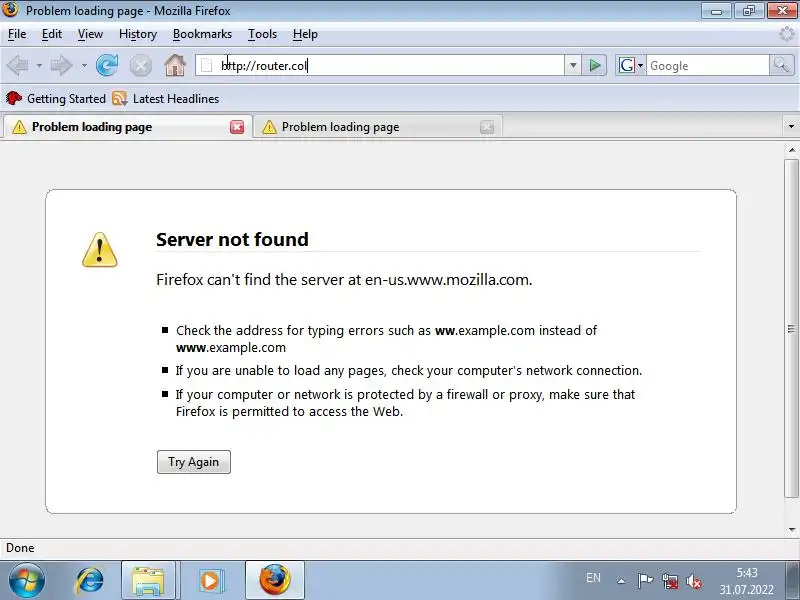800x600 pixels.
Task: Close the active tab with red X
Action: click(237, 127)
